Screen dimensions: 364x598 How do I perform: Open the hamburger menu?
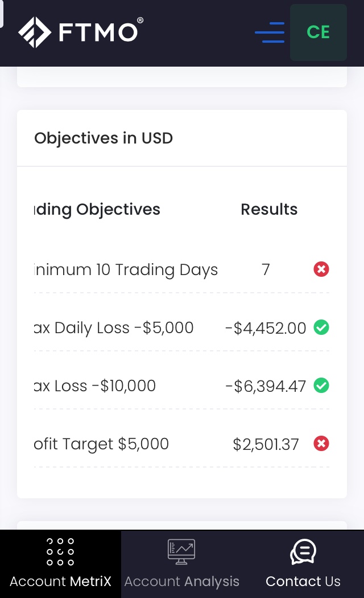[269, 32]
